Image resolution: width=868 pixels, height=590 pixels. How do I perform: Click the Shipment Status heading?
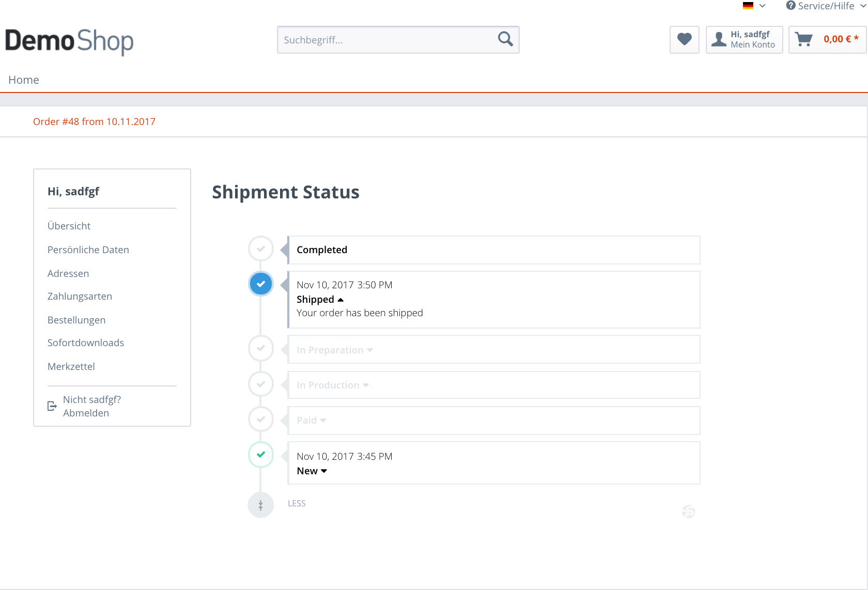(x=286, y=192)
